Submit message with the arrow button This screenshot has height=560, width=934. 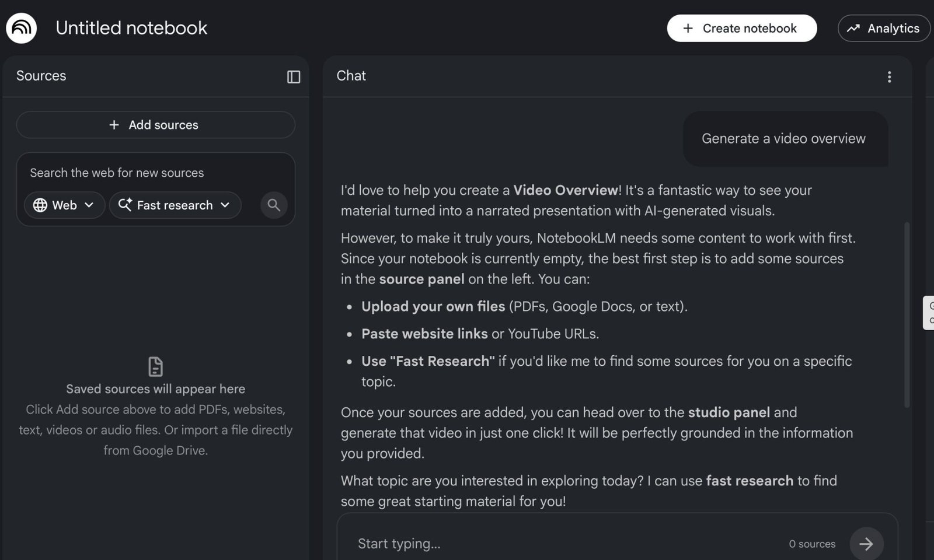866,544
